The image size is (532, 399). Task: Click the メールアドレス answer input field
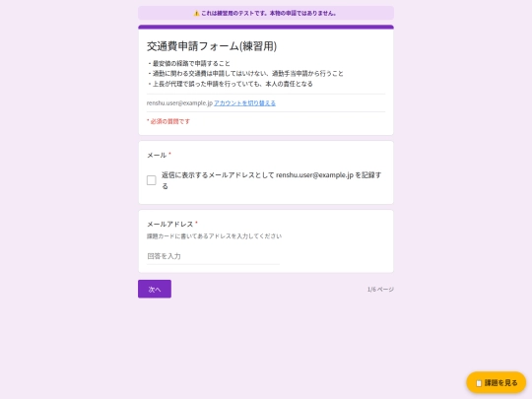pyautogui.click(x=213, y=256)
